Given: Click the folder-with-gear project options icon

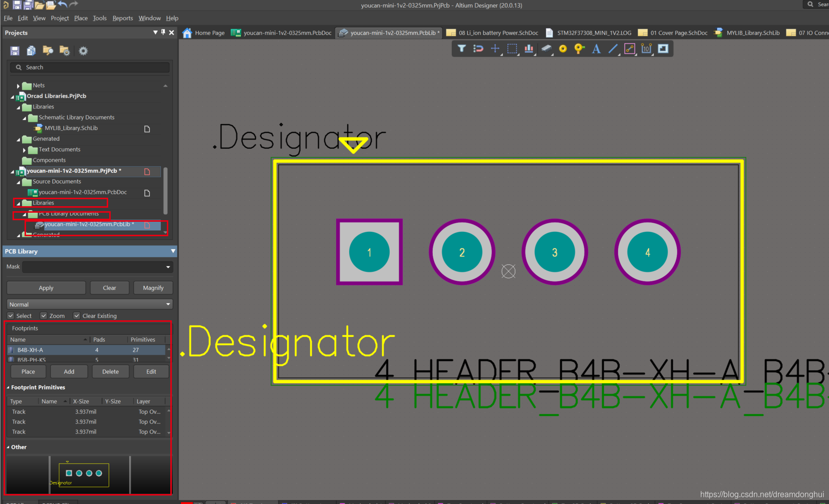Looking at the screenshot, I should click(x=65, y=51).
